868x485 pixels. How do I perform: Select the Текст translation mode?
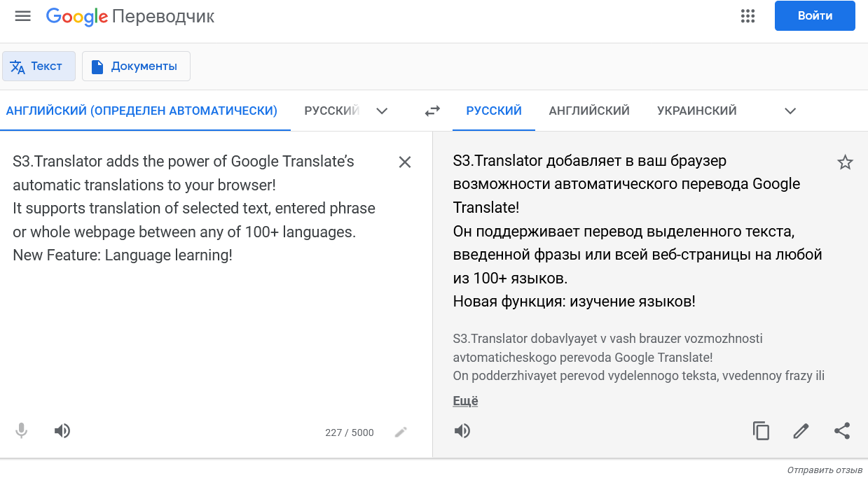[x=39, y=66]
